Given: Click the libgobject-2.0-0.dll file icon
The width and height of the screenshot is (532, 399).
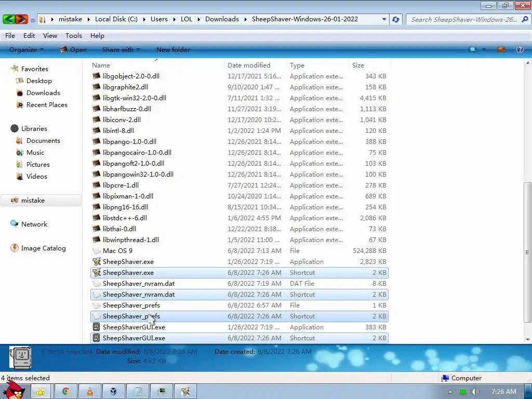Looking at the screenshot, I should pyautogui.click(x=97, y=76).
